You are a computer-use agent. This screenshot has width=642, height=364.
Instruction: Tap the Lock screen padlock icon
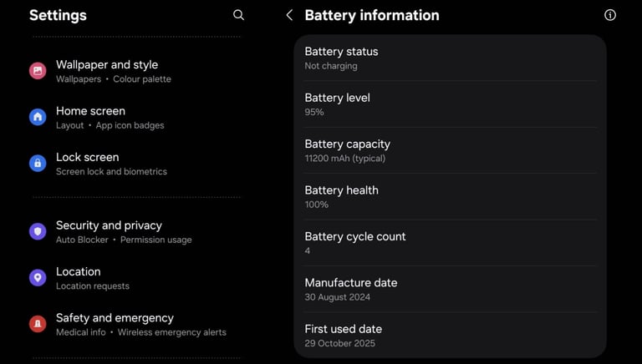[x=38, y=164]
